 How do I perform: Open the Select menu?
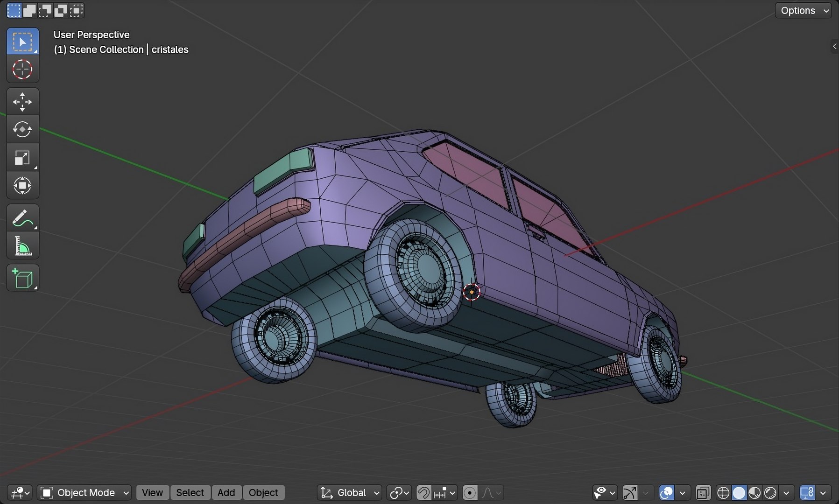coord(190,492)
